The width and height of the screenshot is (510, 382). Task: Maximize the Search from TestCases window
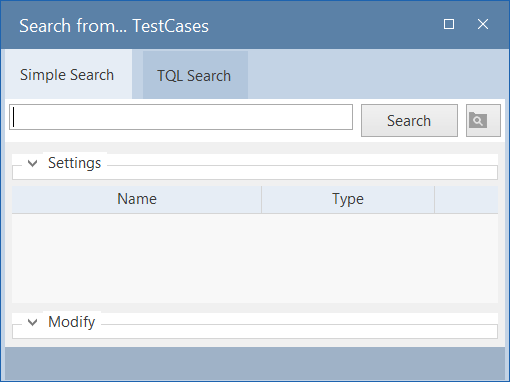coord(449,24)
